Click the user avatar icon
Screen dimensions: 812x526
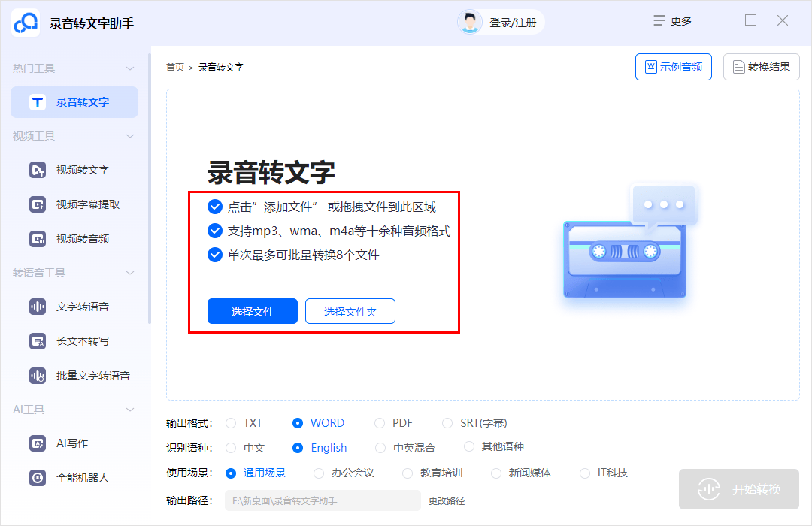tap(470, 23)
